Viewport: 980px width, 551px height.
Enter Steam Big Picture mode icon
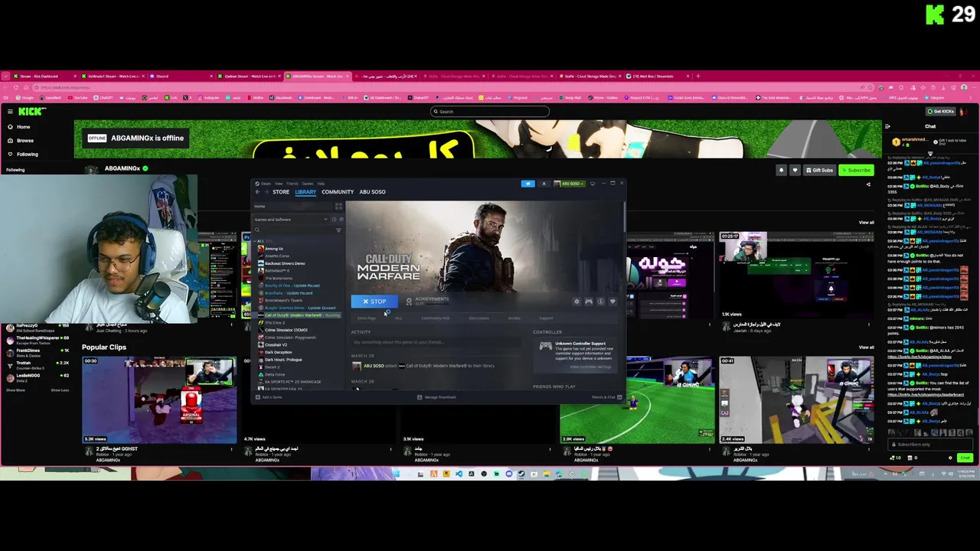coord(592,184)
